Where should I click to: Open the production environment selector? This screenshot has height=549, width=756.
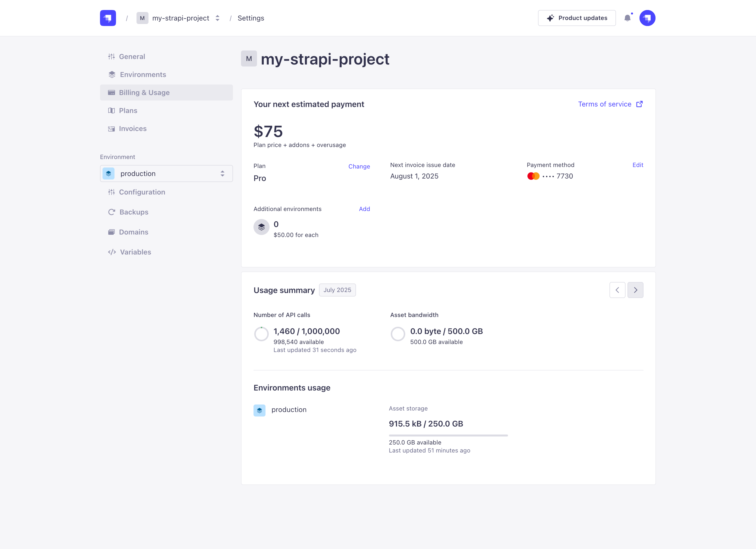point(166,173)
